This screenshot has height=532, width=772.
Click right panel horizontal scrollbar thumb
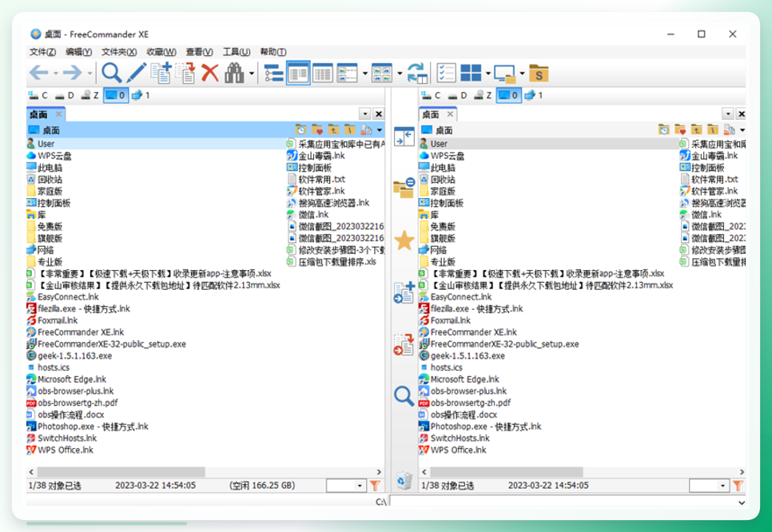tap(507, 472)
